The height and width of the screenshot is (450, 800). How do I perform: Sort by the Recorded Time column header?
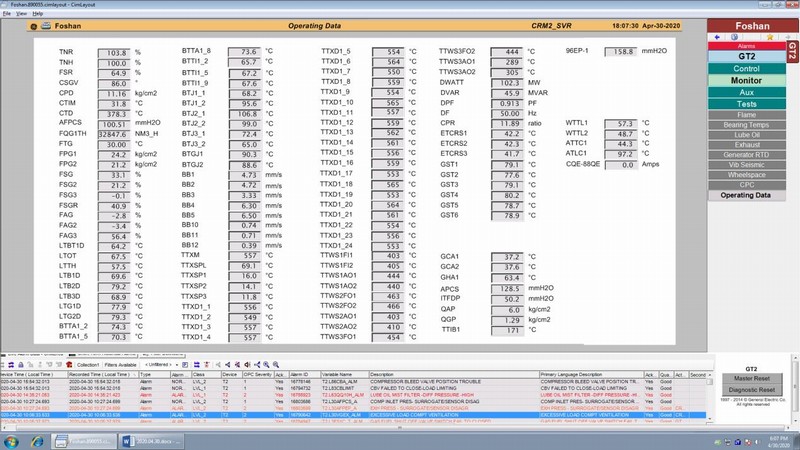[x=103, y=374]
